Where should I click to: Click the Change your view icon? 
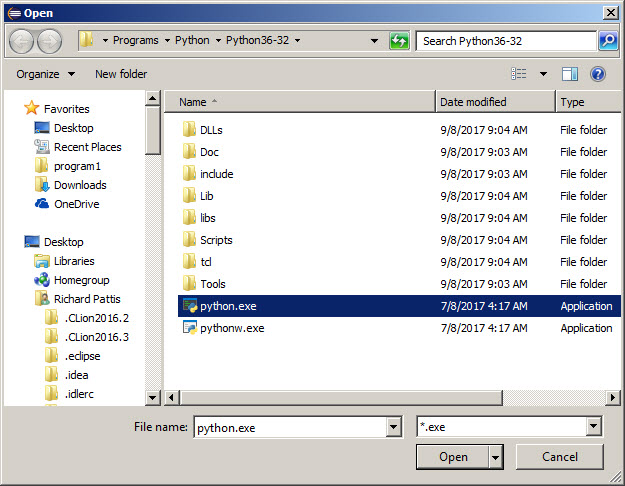[x=519, y=74]
